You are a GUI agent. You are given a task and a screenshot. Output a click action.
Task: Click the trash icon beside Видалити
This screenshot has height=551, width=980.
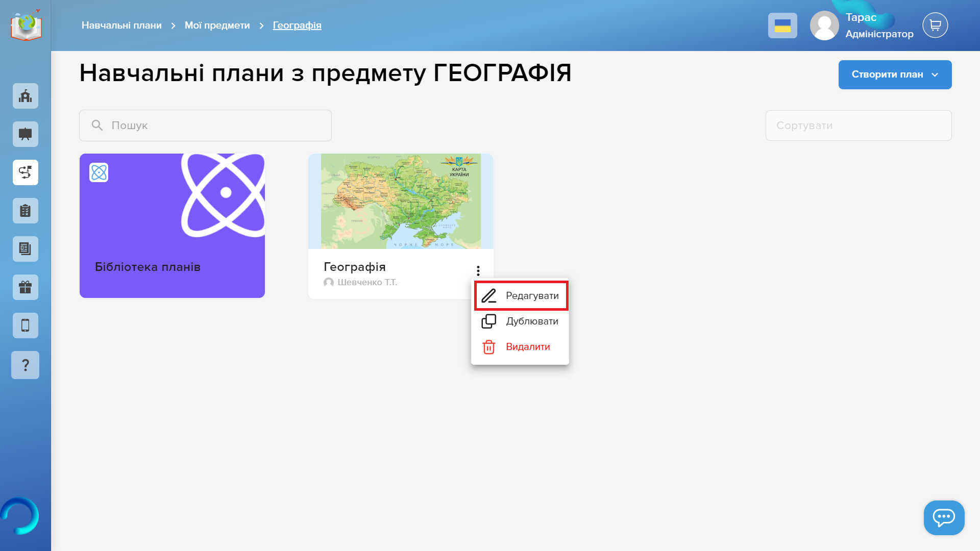(x=489, y=347)
